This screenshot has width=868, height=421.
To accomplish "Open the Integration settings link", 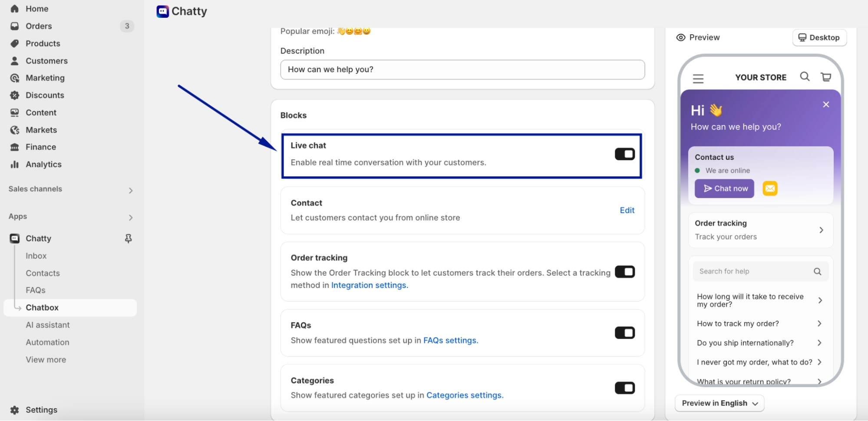I will 369,285.
